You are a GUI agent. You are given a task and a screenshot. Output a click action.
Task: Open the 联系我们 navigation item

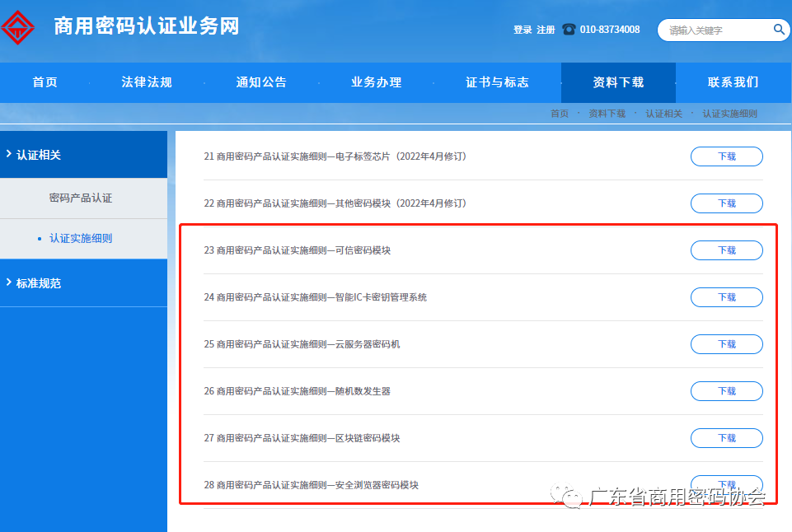[x=733, y=82]
